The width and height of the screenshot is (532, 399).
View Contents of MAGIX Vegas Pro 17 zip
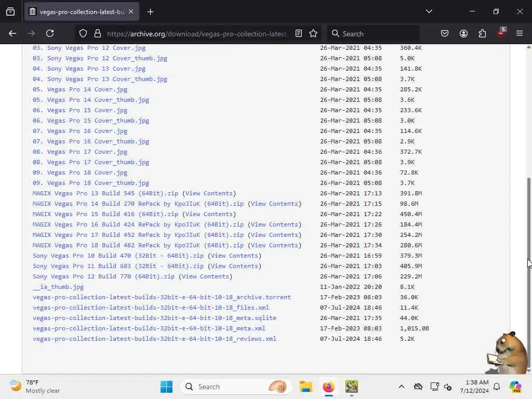click(x=274, y=235)
